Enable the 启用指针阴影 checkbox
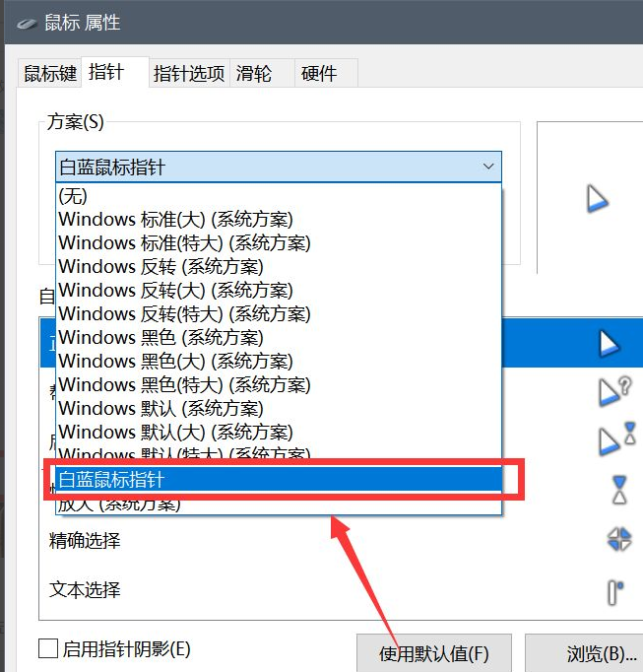The height and width of the screenshot is (672, 643). click(47, 648)
